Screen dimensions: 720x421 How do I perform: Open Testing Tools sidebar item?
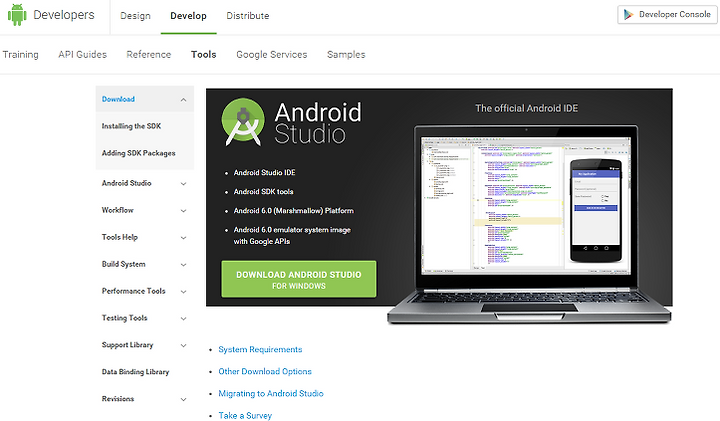tap(124, 318)
